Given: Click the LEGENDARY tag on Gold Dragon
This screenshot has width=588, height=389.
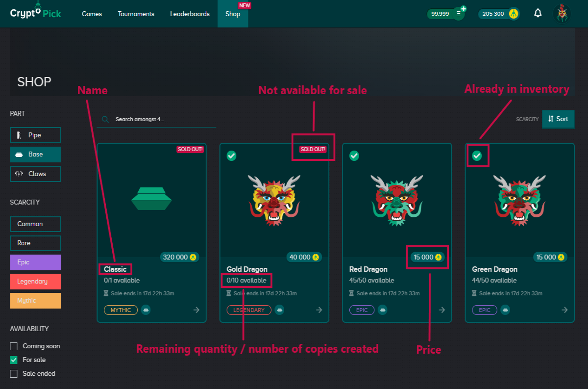Looking at the screenshot, I should click(x=249, y=310).
